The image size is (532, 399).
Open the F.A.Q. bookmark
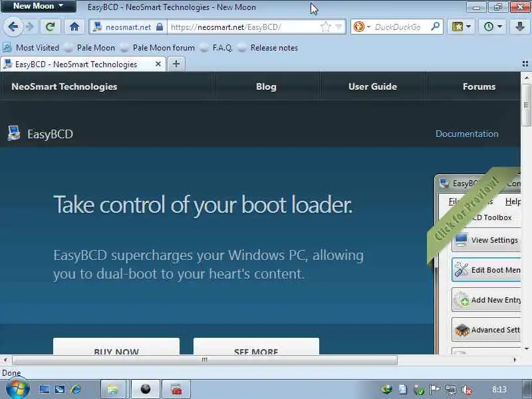coord(217,48)
